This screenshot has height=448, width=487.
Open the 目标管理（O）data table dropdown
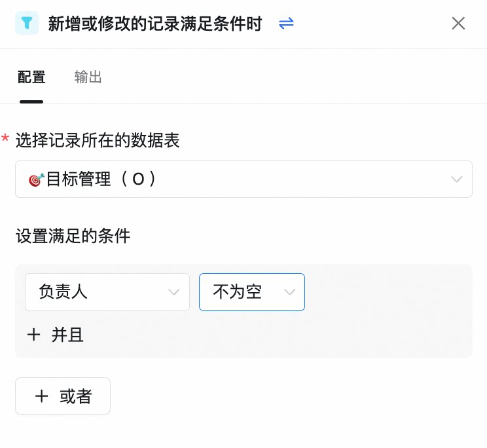(x=243, y=179)
